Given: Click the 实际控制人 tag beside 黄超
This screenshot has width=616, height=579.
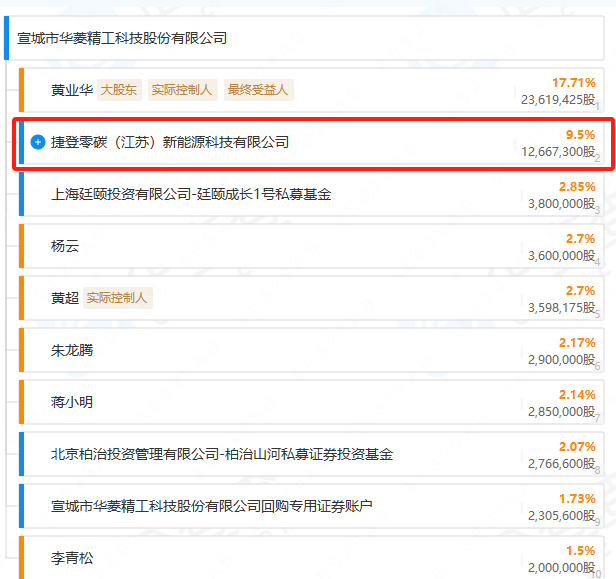Looking at the screenshot, I should (x=117, y=298).
